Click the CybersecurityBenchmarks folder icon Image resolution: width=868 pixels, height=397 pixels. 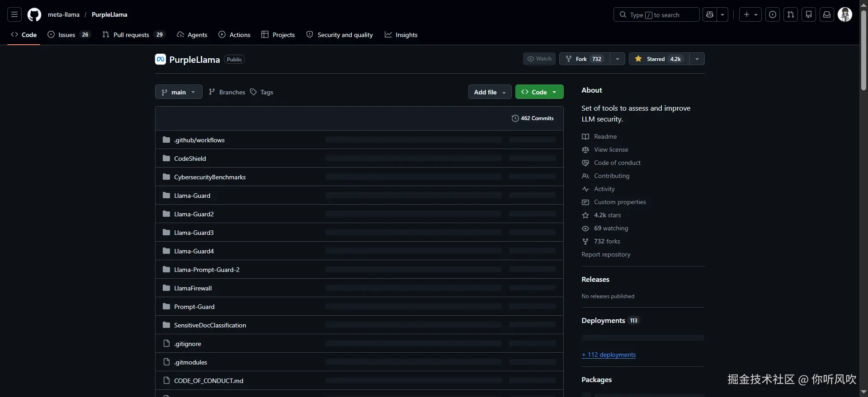(166, 177)
